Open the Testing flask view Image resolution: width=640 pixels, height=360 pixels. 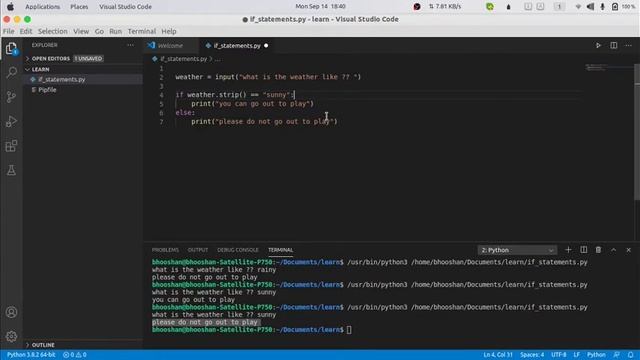tap(11, 170)
